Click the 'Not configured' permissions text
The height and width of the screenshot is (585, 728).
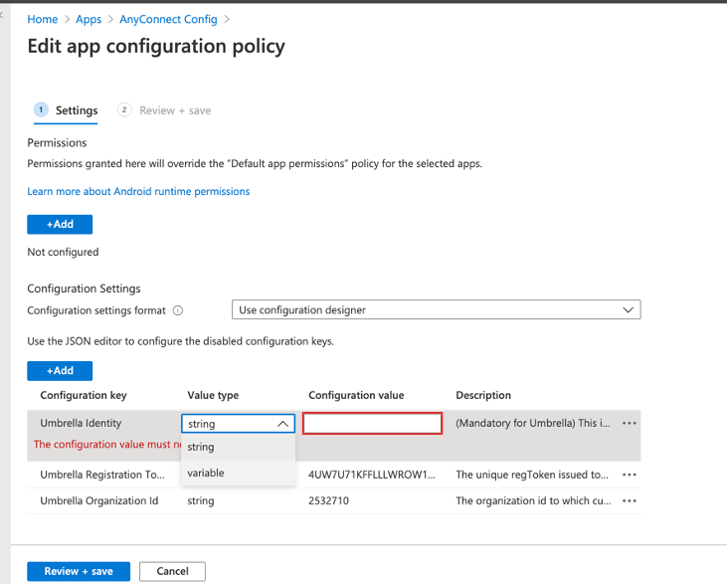pyautogui.click(x=63, y=252)
